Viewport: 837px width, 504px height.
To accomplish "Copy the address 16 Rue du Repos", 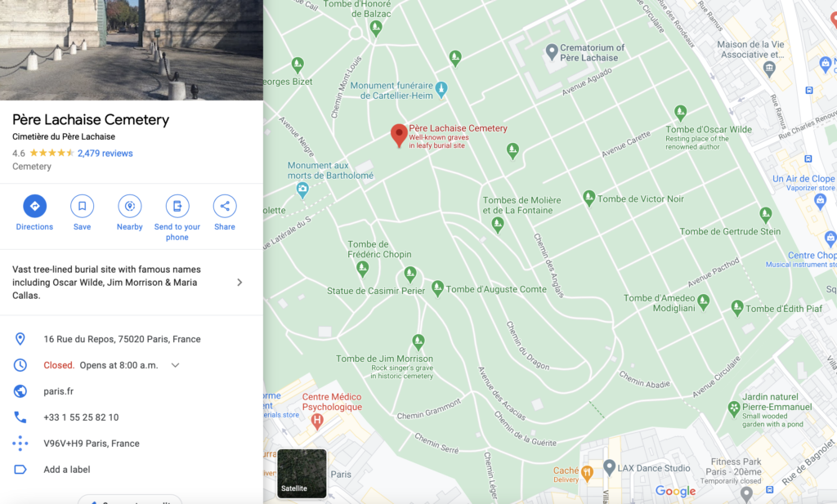I will [x=123, y=339].
